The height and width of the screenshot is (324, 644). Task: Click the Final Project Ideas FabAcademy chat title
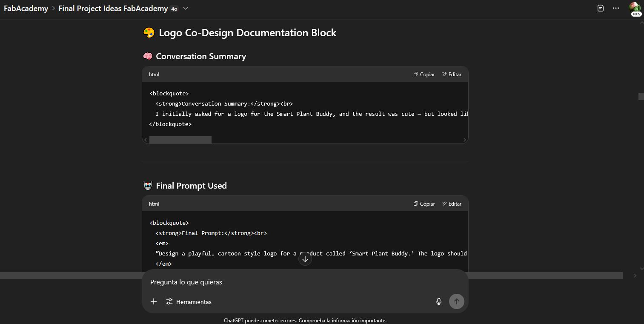pyautogui.click(x=113, y=9)
